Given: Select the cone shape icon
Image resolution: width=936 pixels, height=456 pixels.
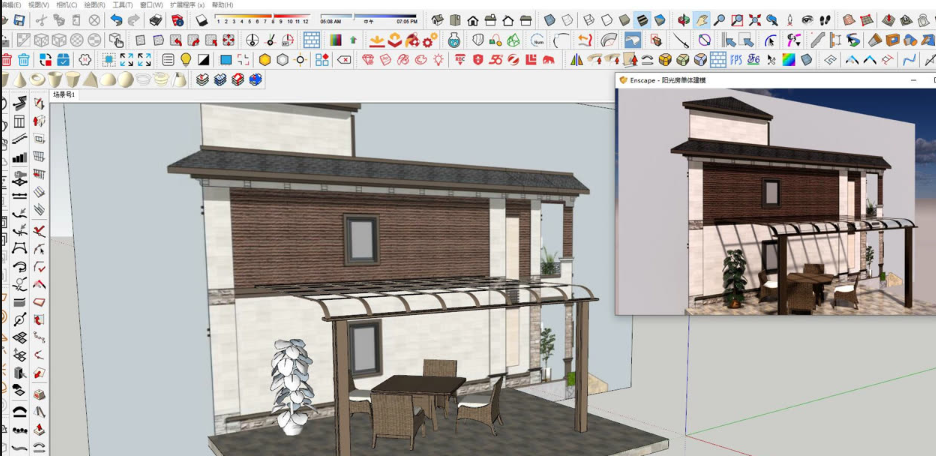Looking at the screenshot, I should (x=20, y=79).
